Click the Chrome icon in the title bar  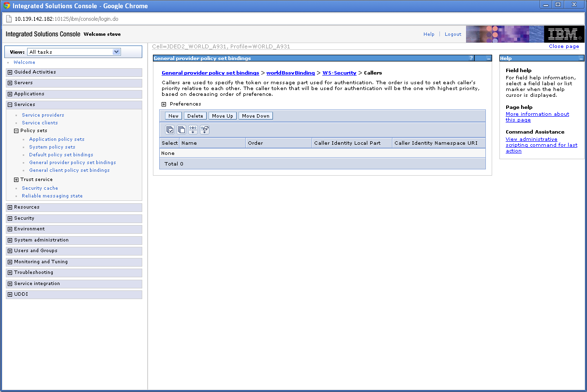pos(7,6)
